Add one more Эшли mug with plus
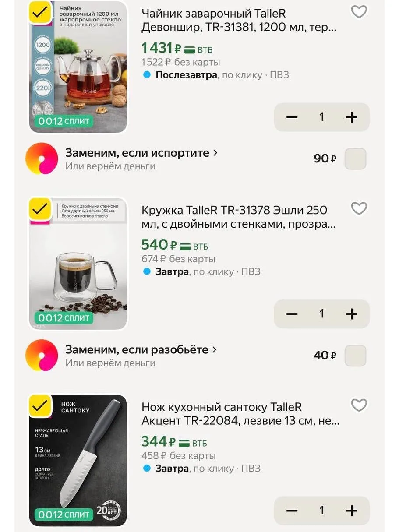The image size is (399, 532). click(x=352, y=314)
